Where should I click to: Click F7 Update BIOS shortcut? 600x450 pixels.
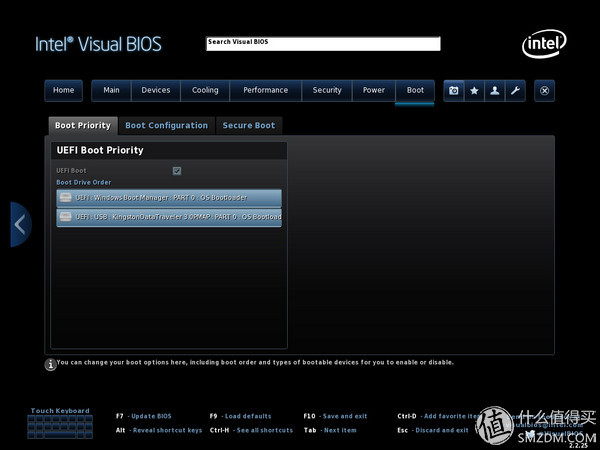click(144, 416)
